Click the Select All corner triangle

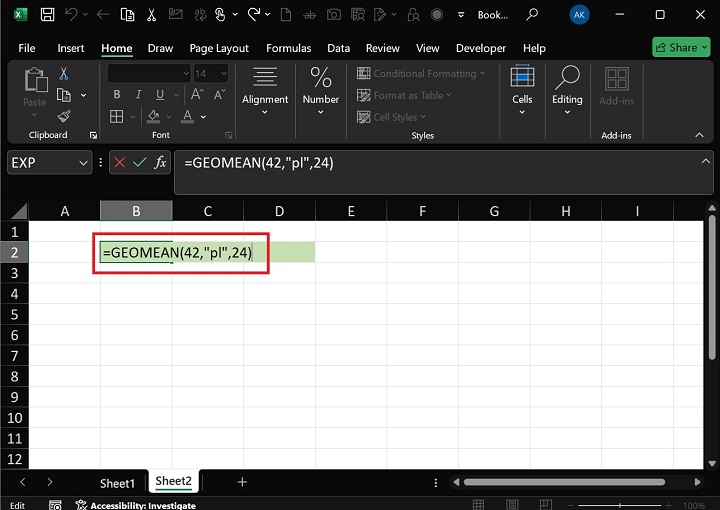pos(19,211)
